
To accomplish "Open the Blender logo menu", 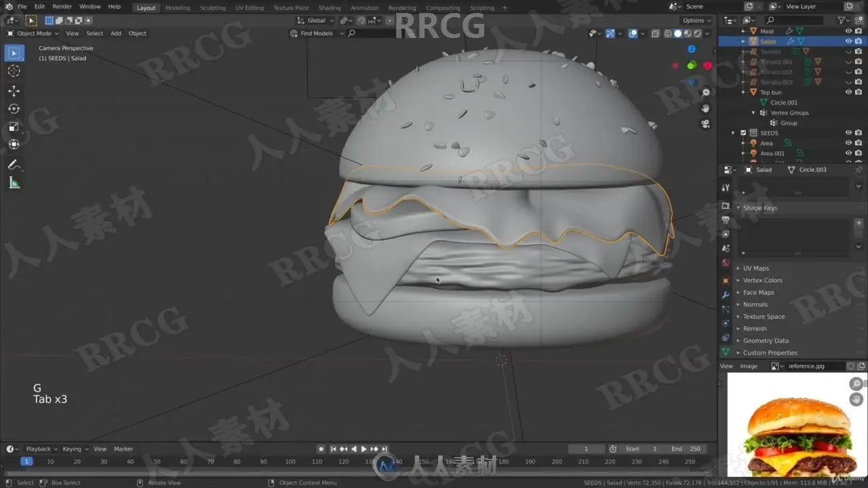I will 8,6.
